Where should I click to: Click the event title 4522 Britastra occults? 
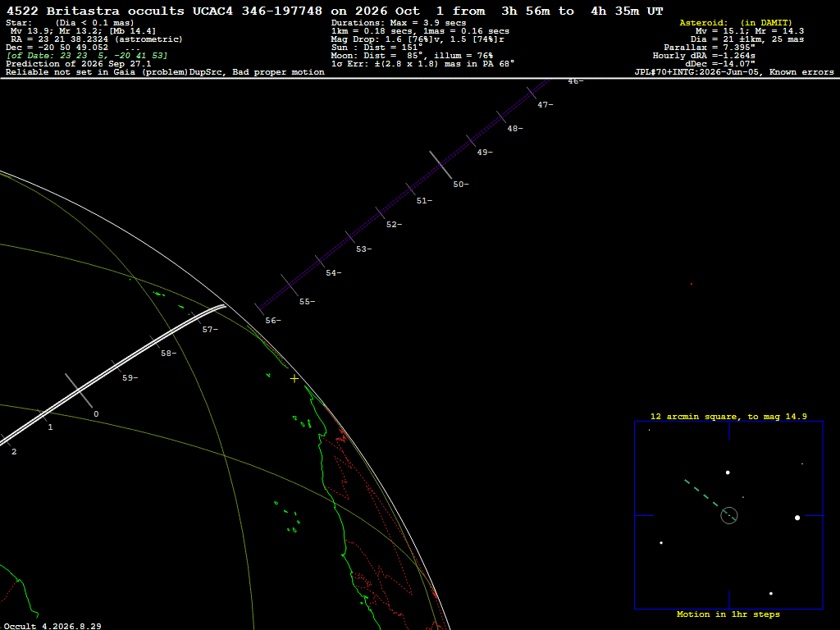(x=95, y=11)
